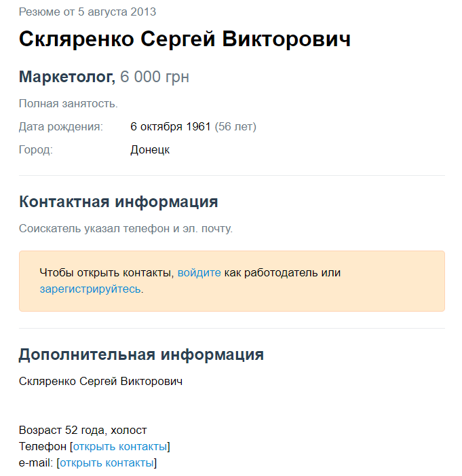Click the line "Возраст 52 года, холост"
Viewport: 462px width, 476px height.
click(x=83, y=431)
